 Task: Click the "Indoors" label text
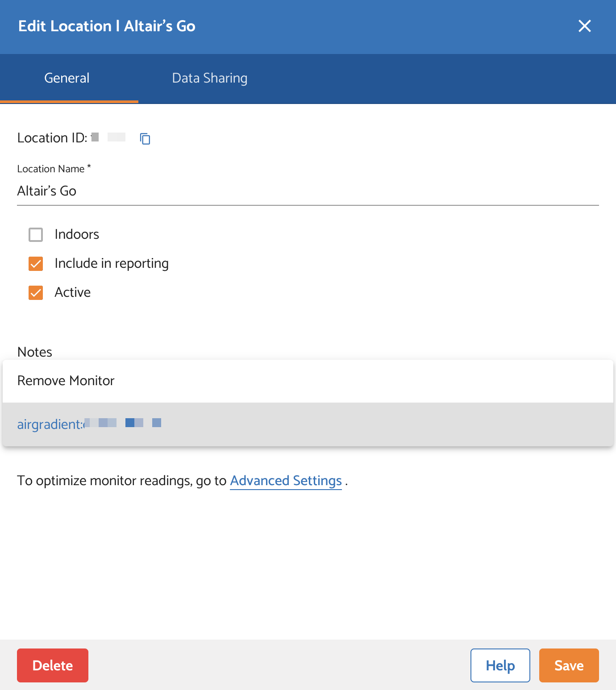(77, 234)
